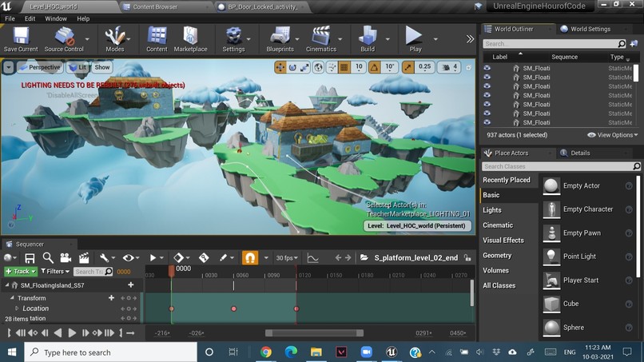Click the Modes toolbar icon
644x362 pixels.
tap(114, 39)
